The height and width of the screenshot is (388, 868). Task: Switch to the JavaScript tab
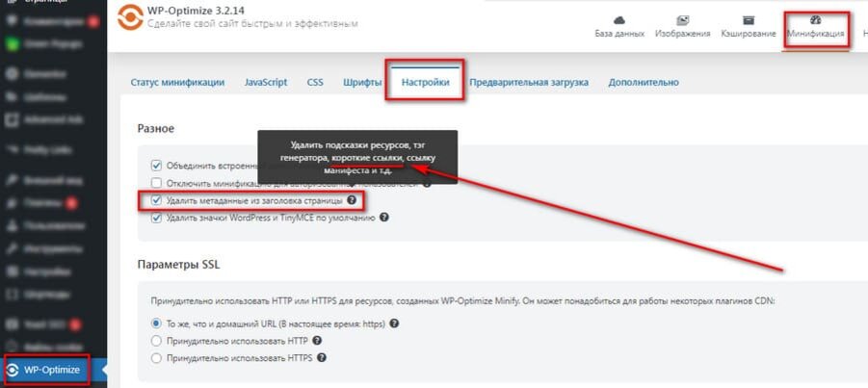[266, 83]
